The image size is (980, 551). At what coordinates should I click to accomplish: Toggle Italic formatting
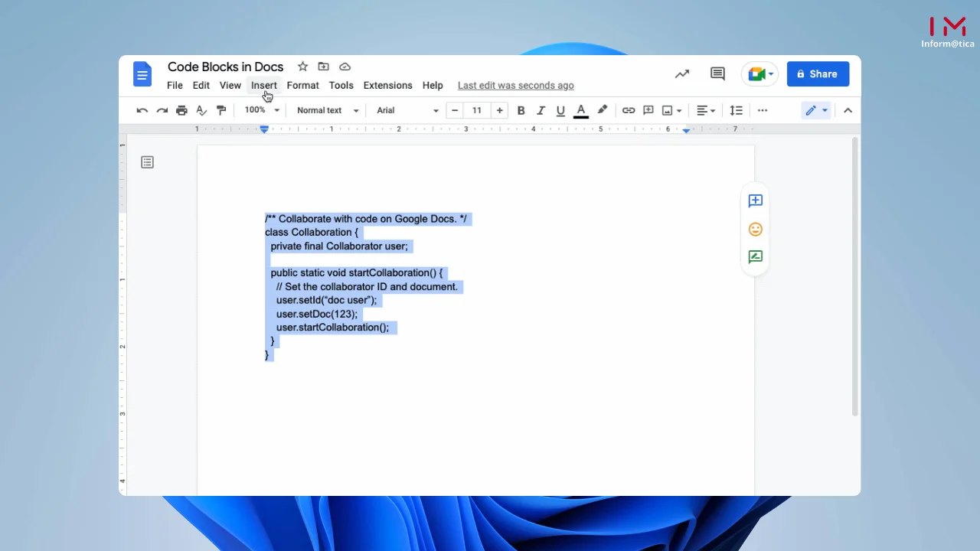click(541, 110)
